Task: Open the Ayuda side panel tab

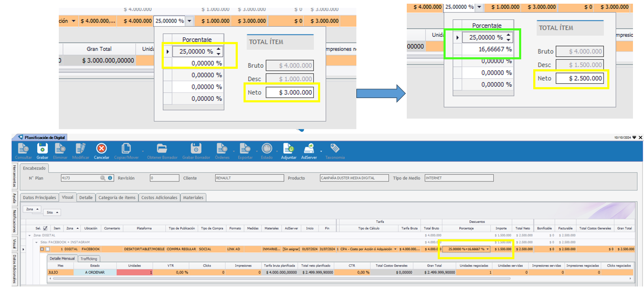Action: pos(14,199)
